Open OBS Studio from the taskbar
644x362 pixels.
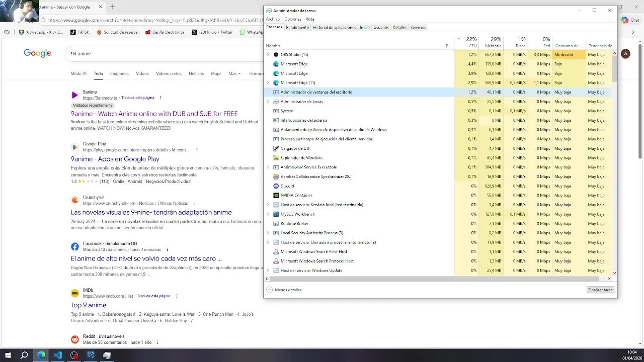tap(74, 355)
